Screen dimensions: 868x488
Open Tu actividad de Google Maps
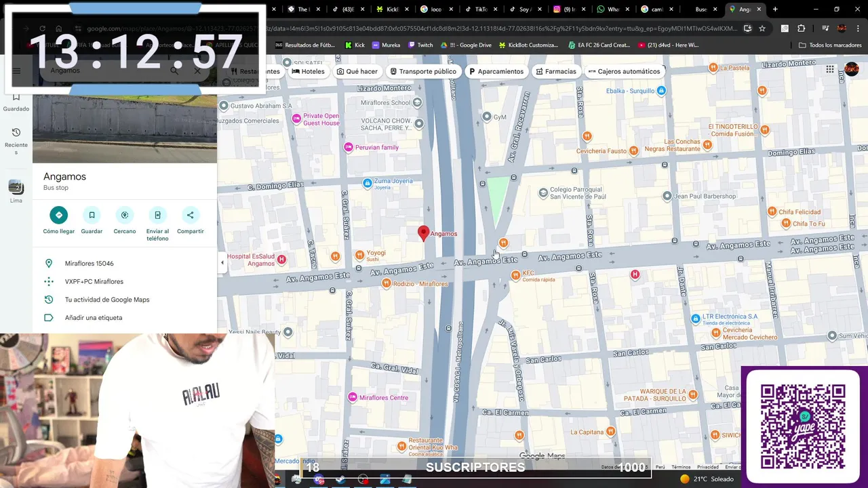(x=125, y=300)
